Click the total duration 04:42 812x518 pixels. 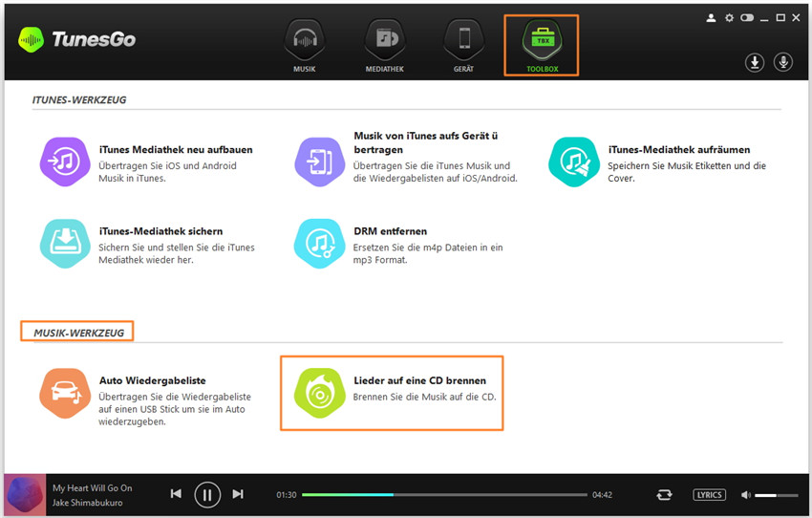coord(602,495)
